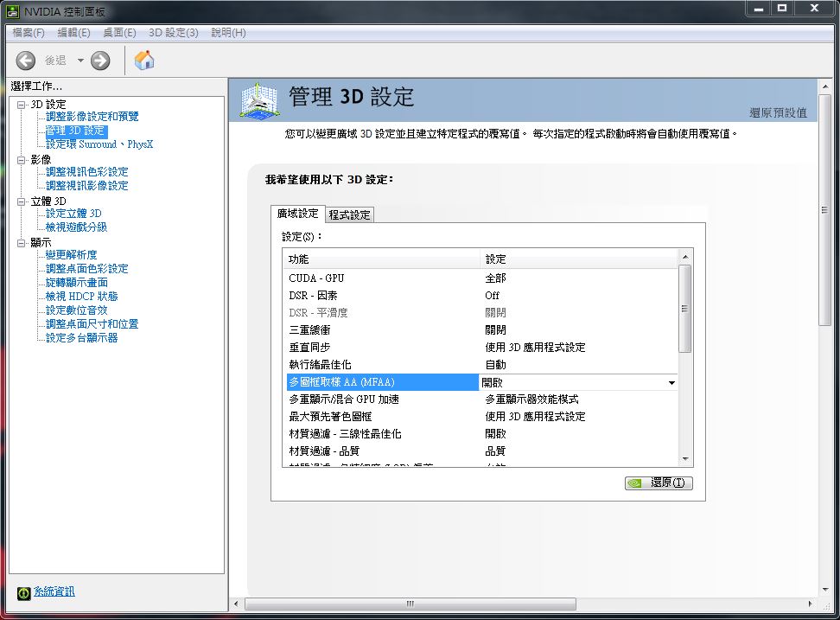Viewport: 840px width, 620px height.
Task: Click the 設定 column header
Action: tap(578, 259)
